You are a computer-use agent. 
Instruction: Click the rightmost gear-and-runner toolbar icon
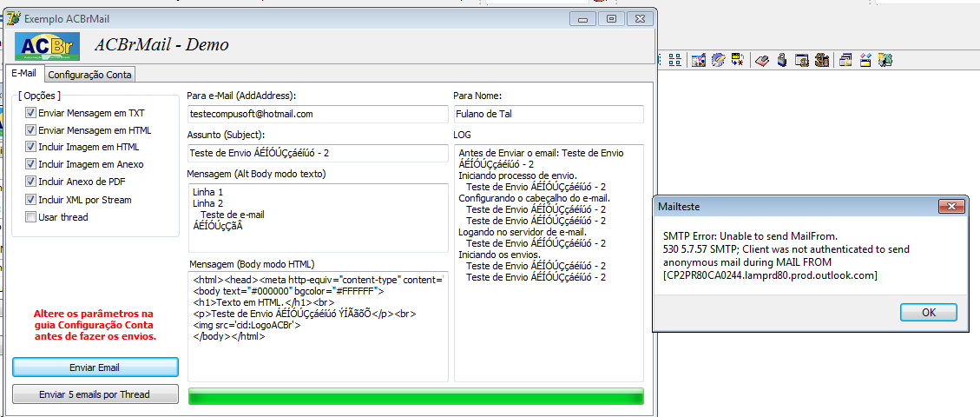pos(885,60)
